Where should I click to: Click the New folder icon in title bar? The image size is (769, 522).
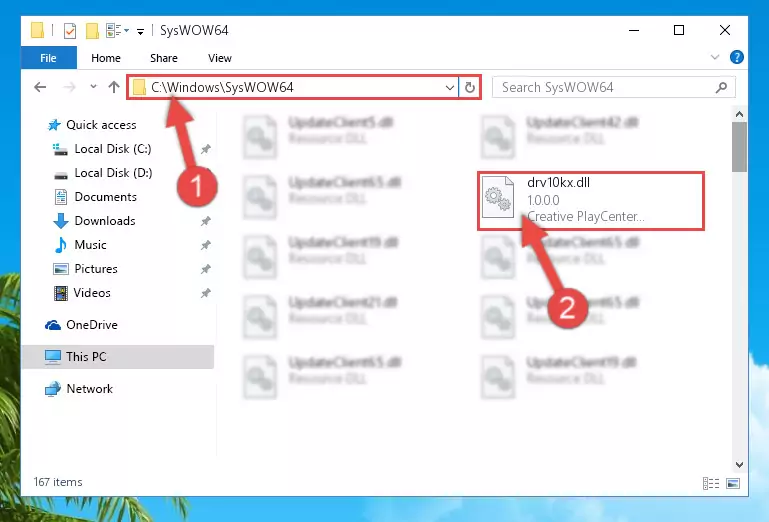click(x=92, y=31)
